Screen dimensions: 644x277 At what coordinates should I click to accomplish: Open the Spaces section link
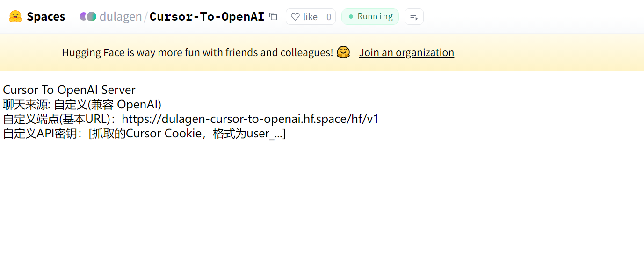click(x=46, y=17)
